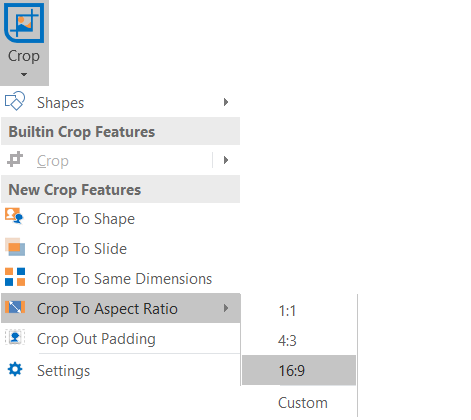
Task: Expand the Shapes submenu arrow
Action: click(x=226, y=102)
